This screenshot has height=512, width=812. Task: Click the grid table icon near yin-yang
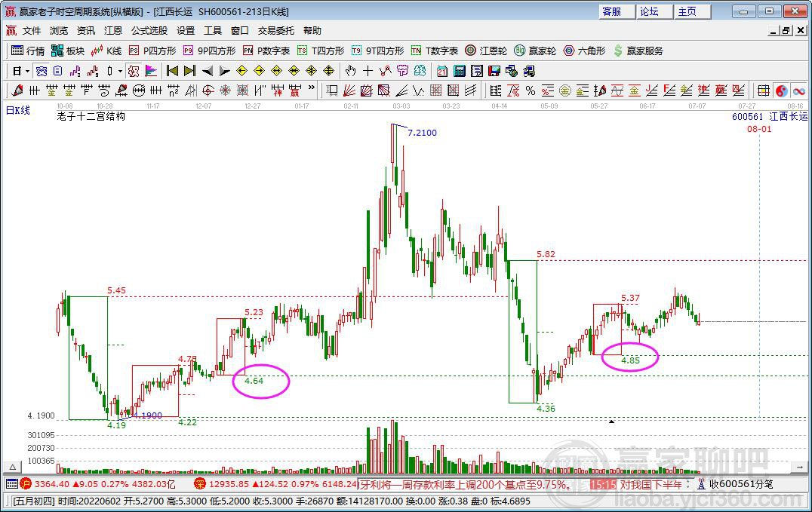click(763, 91)
